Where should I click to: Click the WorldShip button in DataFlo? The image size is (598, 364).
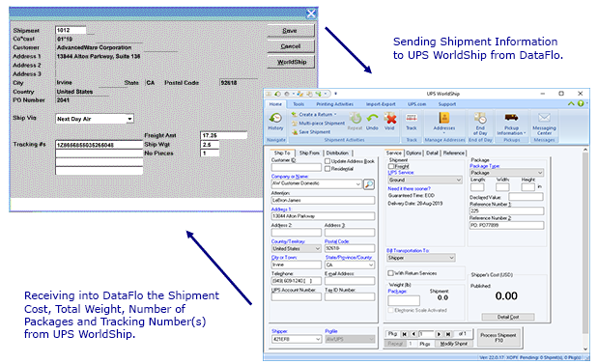292,62
